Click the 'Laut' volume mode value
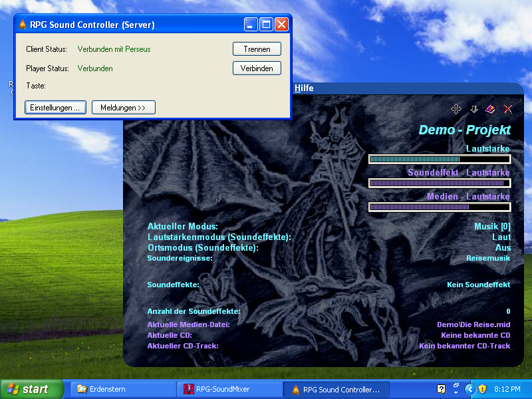 tap(501, 237)
